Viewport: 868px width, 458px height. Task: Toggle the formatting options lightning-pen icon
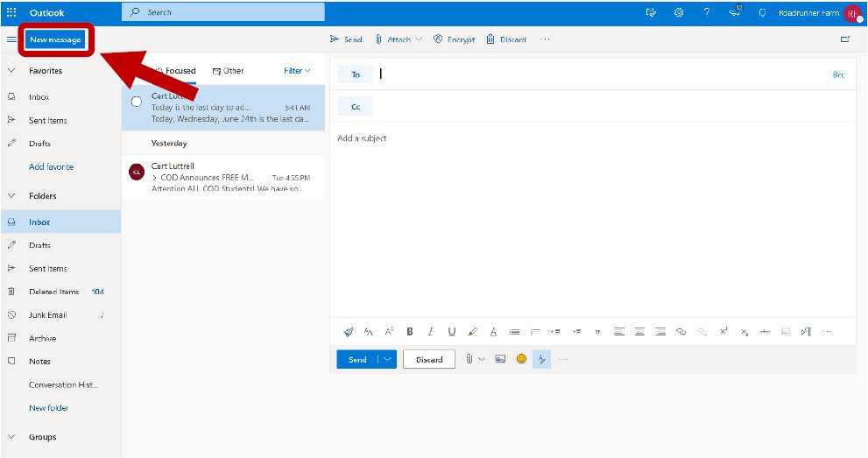coord(542,360)
